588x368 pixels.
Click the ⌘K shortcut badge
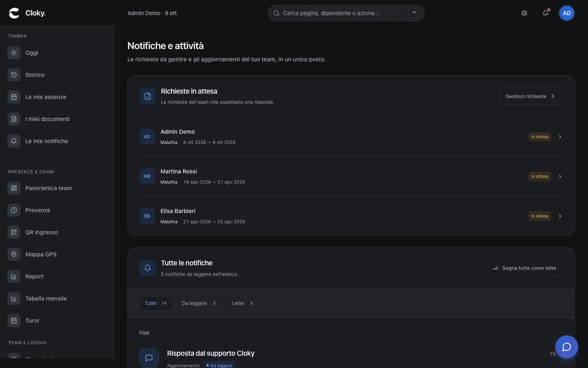pos(414,13)
